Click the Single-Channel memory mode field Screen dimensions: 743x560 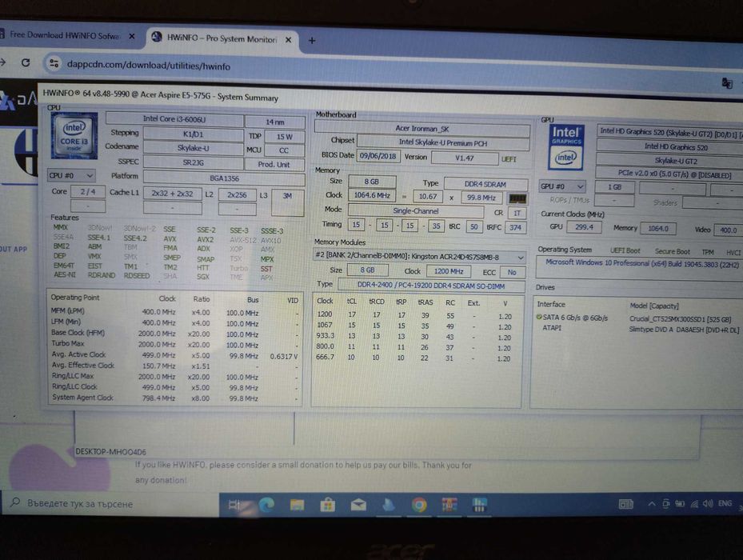pyautogui.click(x=416, y=210)
